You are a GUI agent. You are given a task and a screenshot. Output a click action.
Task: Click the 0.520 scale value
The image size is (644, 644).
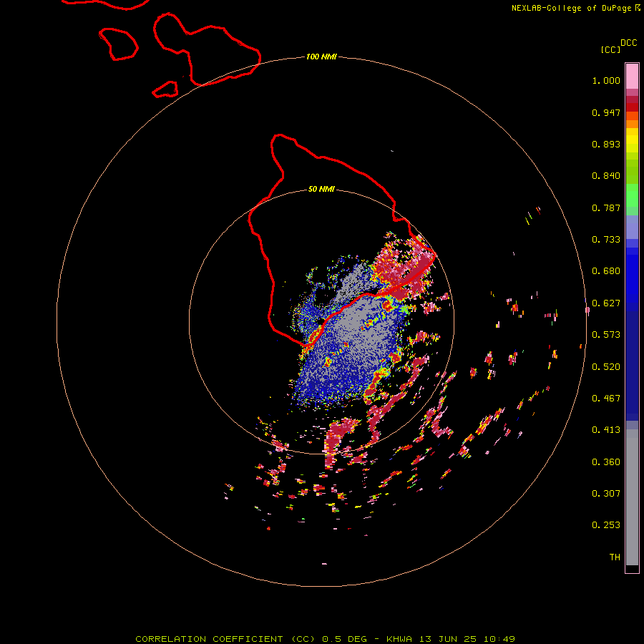click(x=606, y=367)
